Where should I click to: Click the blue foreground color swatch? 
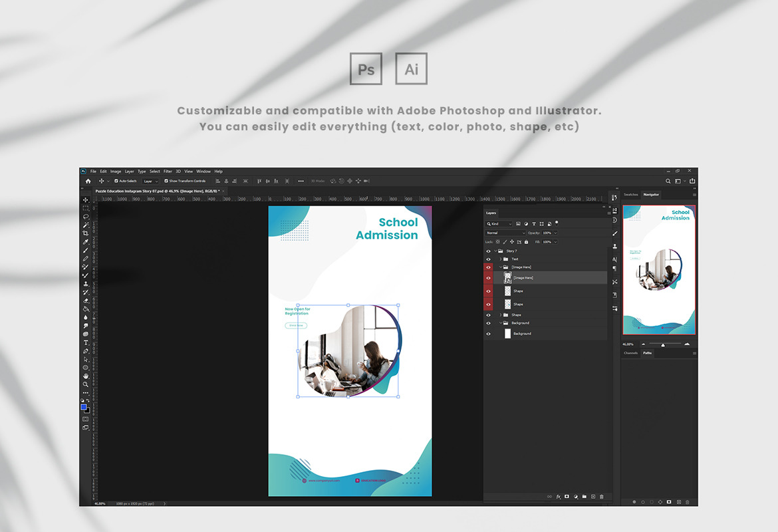[84, 407]
